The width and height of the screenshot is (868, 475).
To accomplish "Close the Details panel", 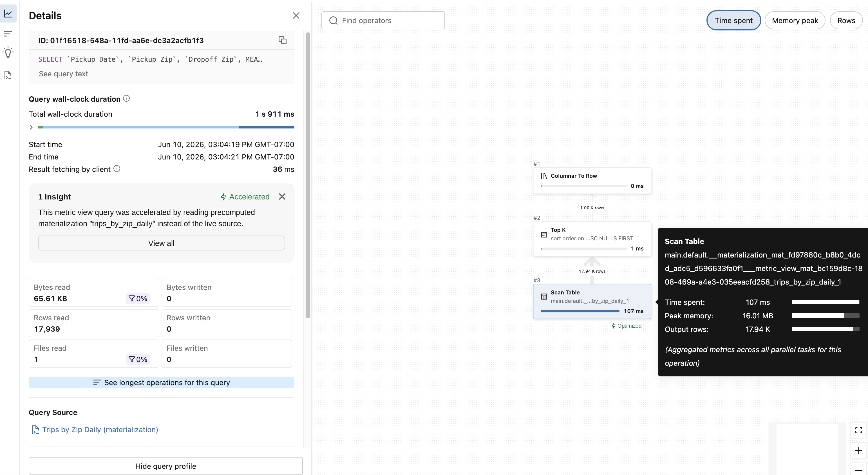I will (296, 15).
